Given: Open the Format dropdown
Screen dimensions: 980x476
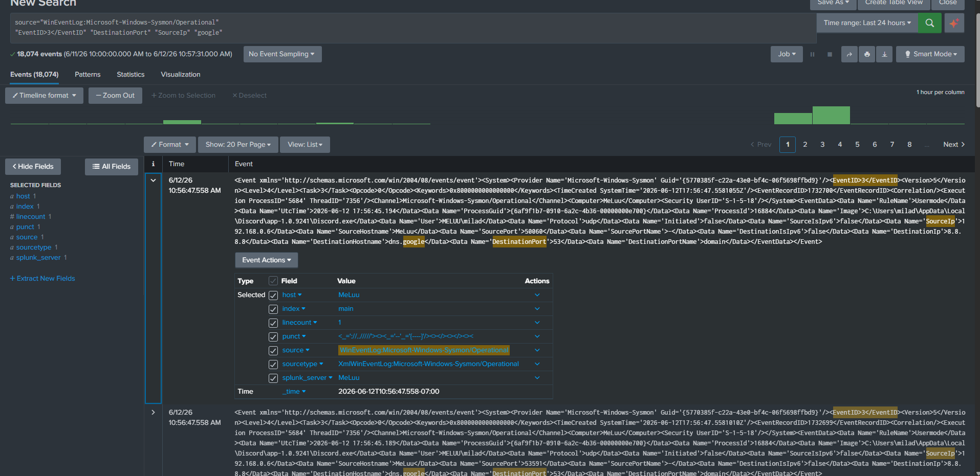Looking at the screenshot, I should (x=169, y=145).
